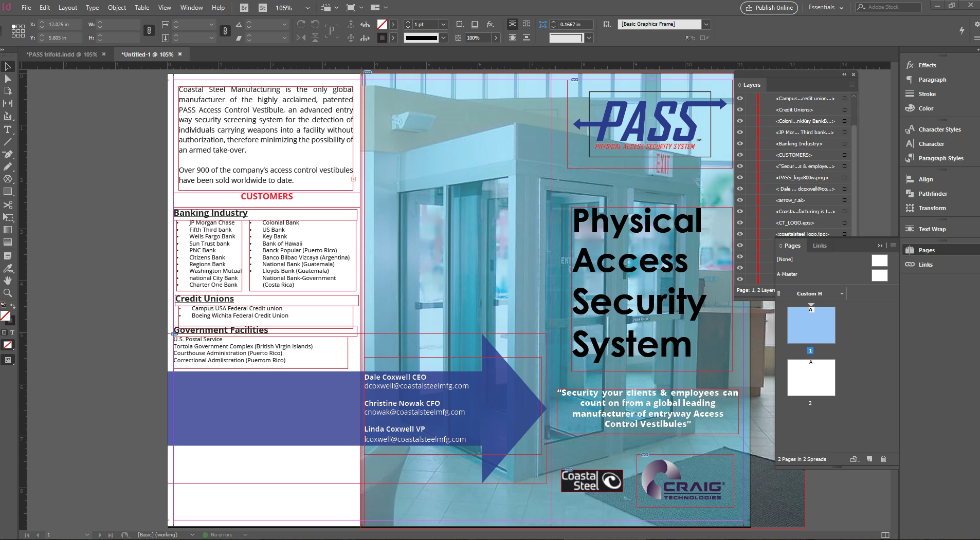Screen dimensions: 980x540
Task: Click the Publish Online button
Action: coord(769,8)
